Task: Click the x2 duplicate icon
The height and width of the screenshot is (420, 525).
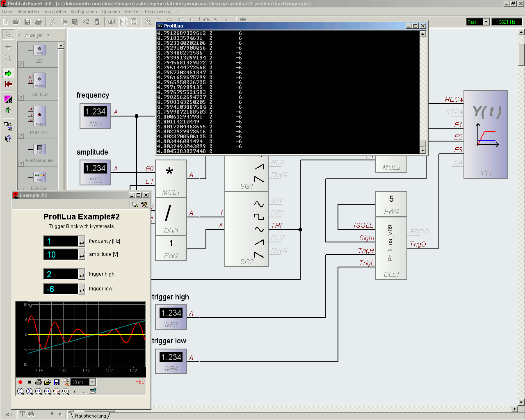Action: (x=86, y=22)
